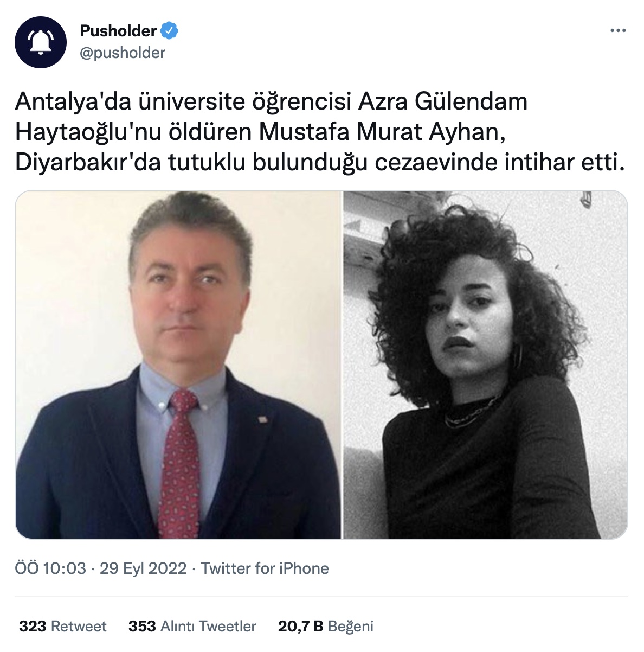Screen dimensions: 644x652
Task: Click the 29 Eyl 2022 date
Action: [x=143, y=568]
